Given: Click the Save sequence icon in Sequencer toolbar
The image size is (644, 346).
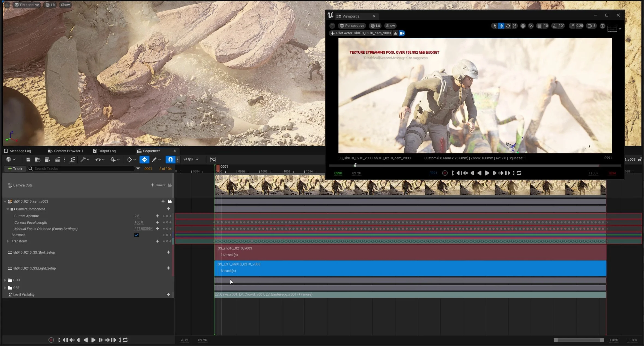Looking at the screenshot, I should pyautogui.click(x=28, y=160).
